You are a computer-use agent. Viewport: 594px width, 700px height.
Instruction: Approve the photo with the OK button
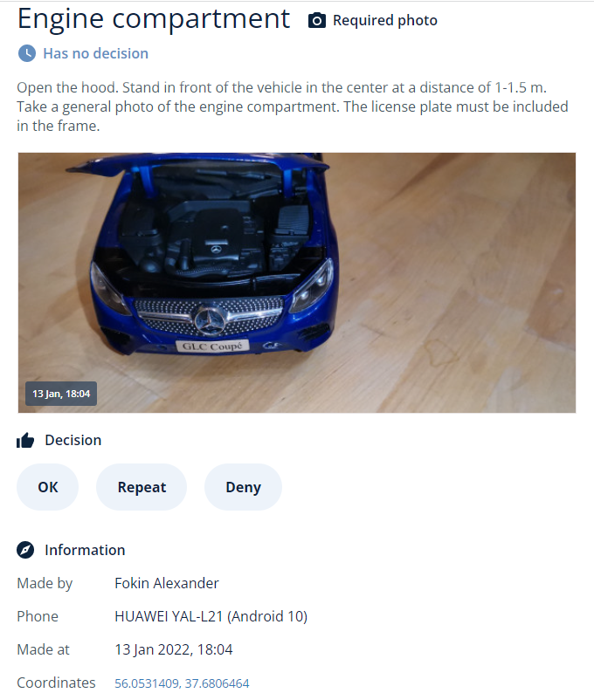click(x=47, y=487)
